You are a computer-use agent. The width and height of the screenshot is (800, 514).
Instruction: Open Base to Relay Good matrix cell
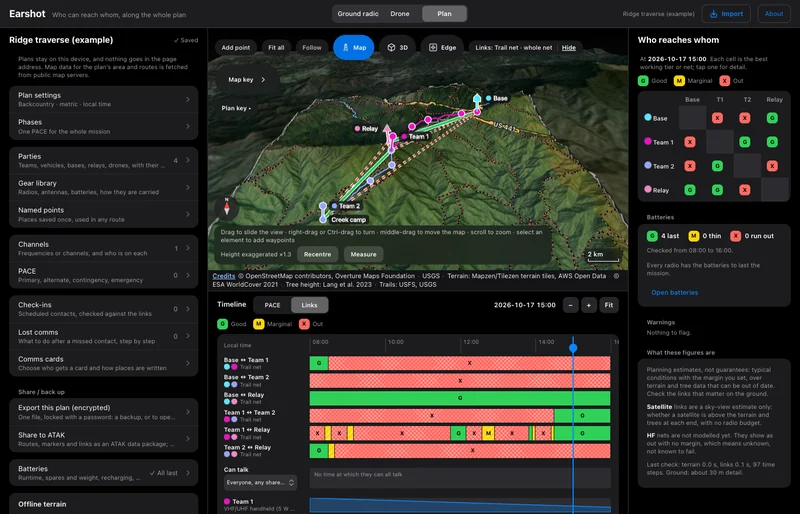772,118
